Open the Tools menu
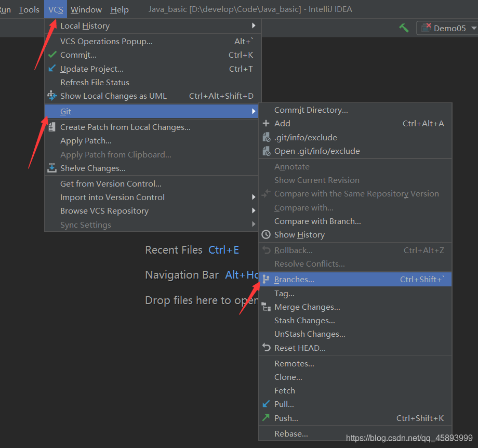 coord(29,9)
